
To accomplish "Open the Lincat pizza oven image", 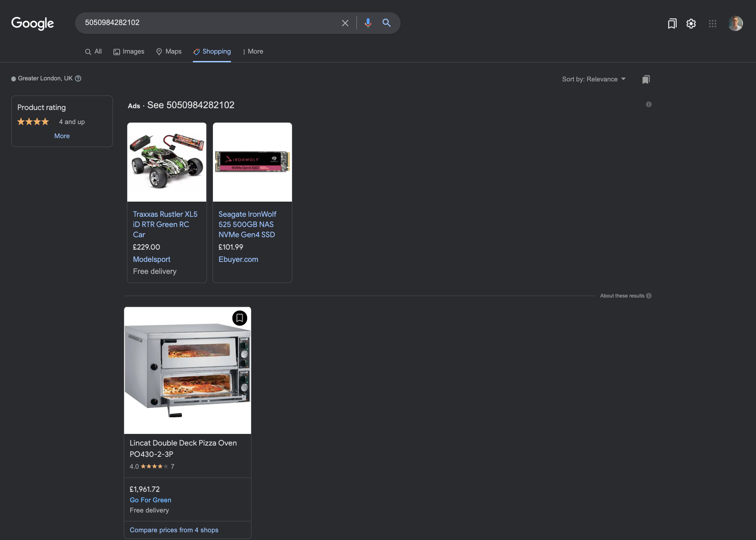I will click(188, 370).
